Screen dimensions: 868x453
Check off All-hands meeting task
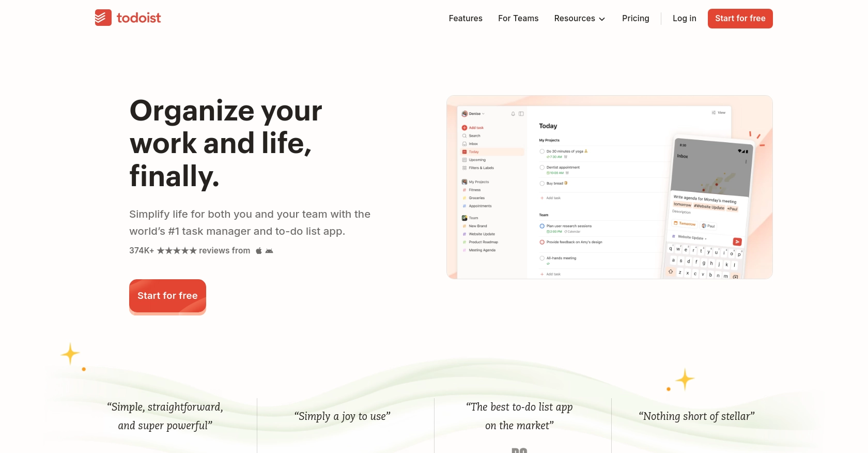click(542, 258)
